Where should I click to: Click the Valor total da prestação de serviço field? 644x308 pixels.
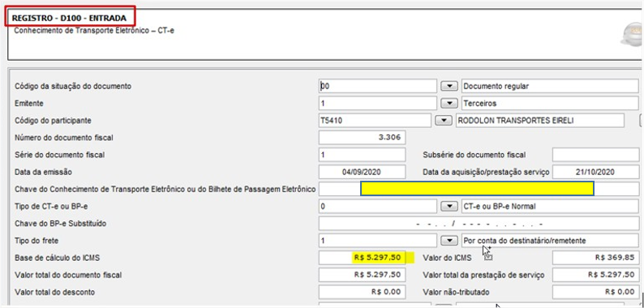tap(595, 275)
